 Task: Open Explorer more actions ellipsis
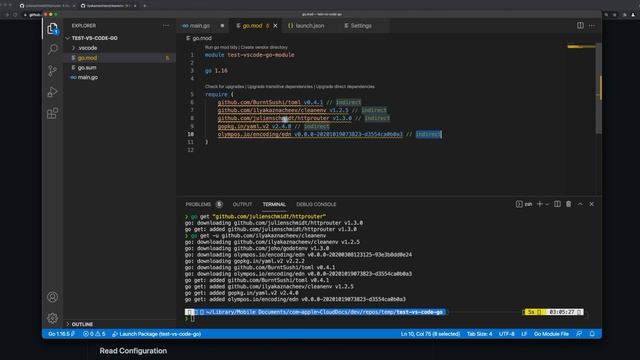[x=166, y=25]
